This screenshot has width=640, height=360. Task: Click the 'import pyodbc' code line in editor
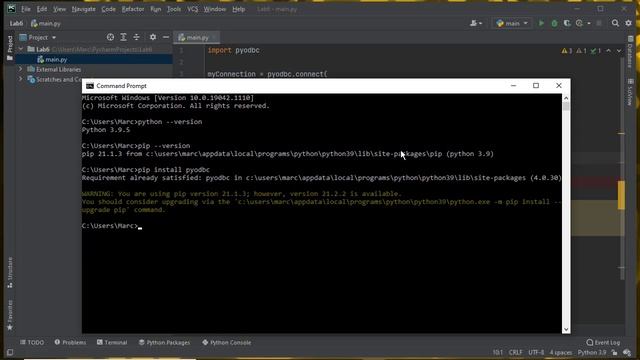point(233,50)
